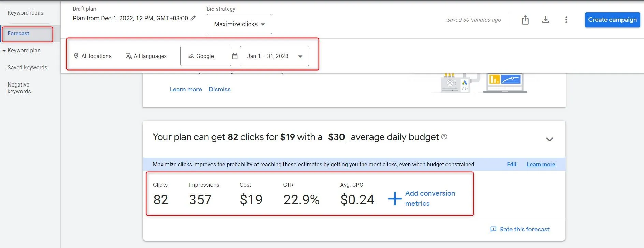The image size is (644, 248).
Task: Click the draft plan name text
Action: click(130, 18)
